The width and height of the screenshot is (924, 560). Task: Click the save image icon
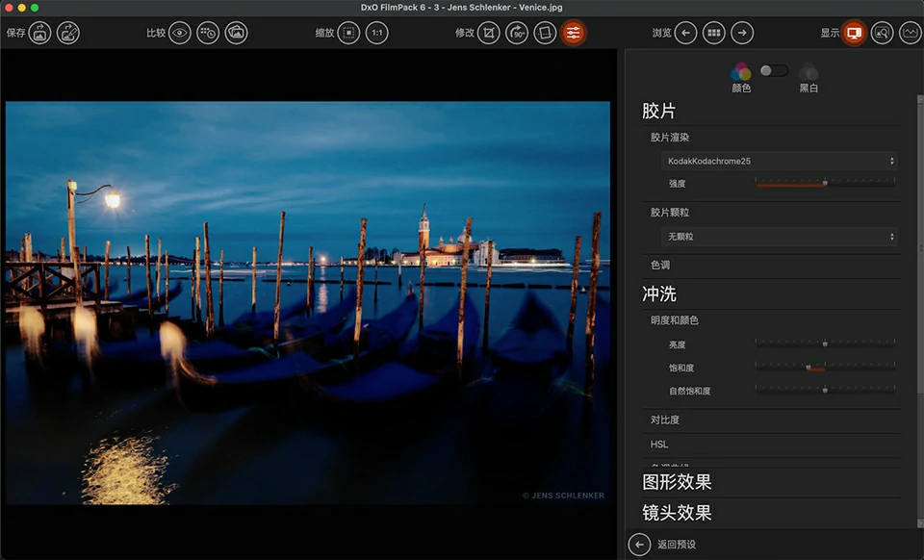[40, 33]
